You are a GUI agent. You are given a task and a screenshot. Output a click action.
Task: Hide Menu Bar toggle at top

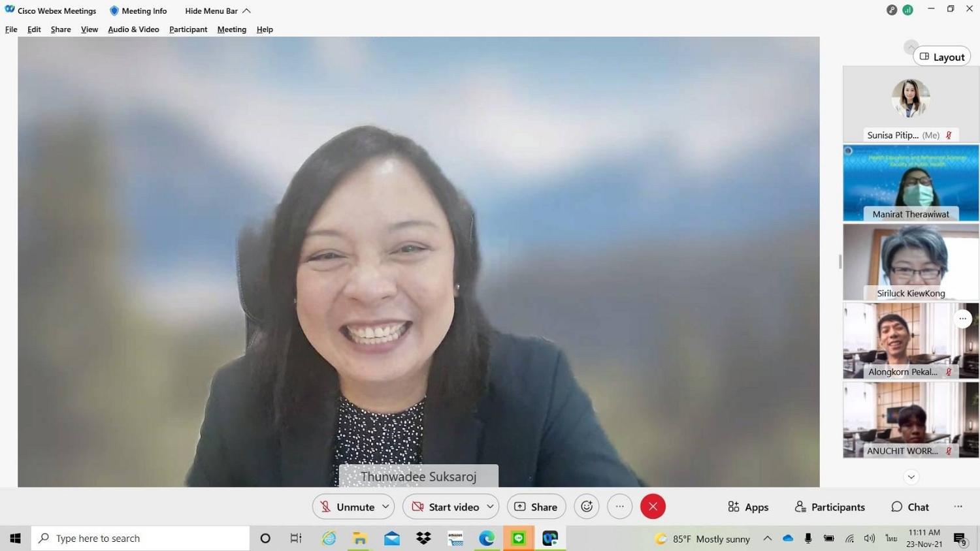point(218,10)
